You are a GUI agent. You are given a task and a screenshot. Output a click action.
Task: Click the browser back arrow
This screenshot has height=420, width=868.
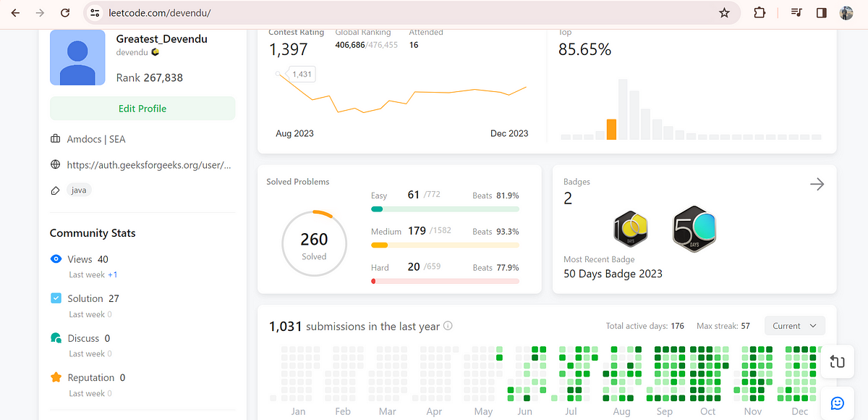(x=15, y=13)
